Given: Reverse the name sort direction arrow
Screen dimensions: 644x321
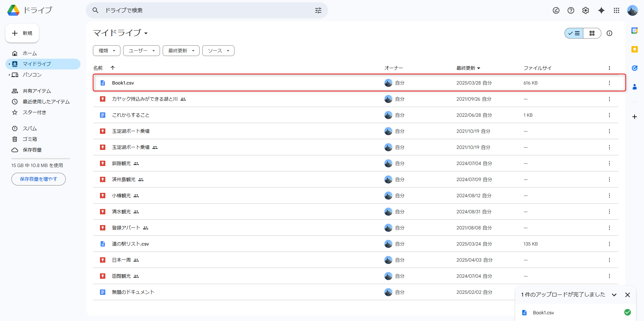Looking at the screenshot, I should [113, 68].
